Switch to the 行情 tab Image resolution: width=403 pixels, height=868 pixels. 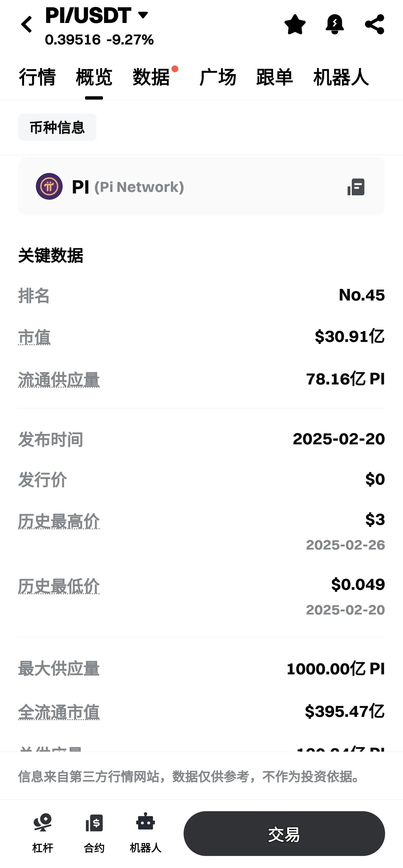pyautogui.click(x=37, y=77)
